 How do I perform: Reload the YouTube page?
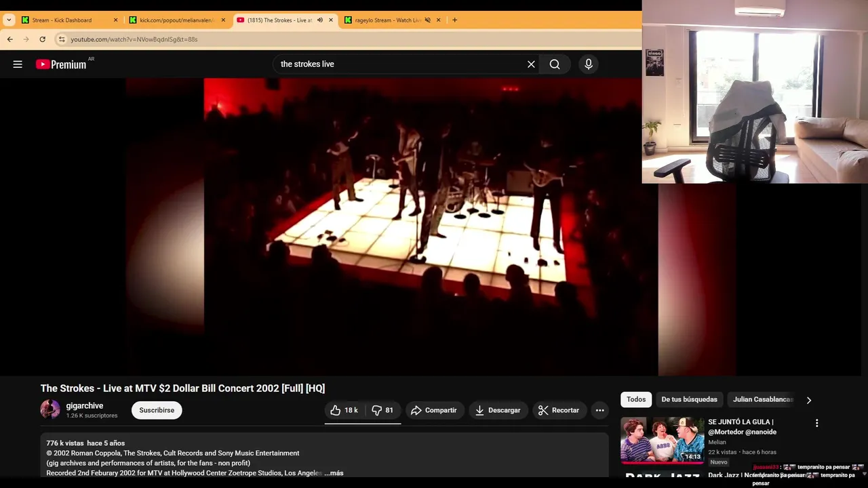tap(43, 39)
